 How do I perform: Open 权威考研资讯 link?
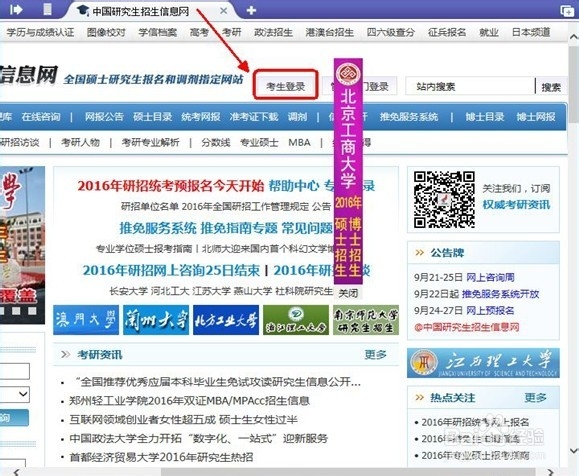tap(516, 204)
